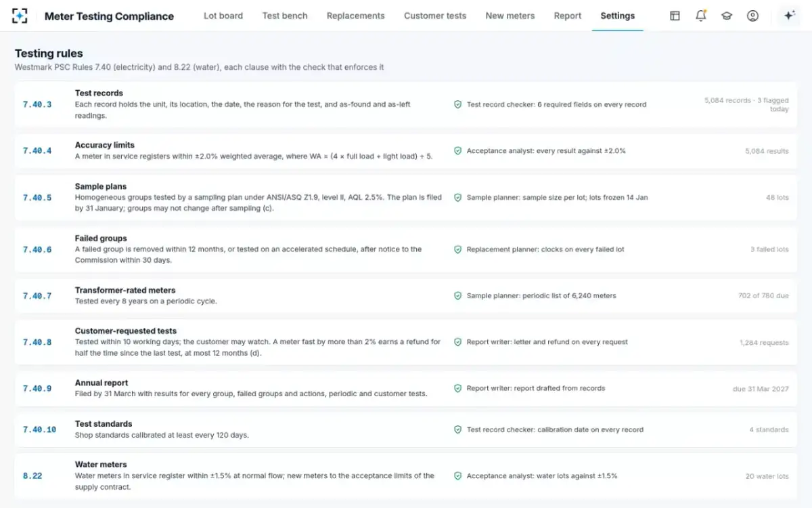Click the '702 of 780 due' value
This screenshot has height=508, width=812.
pos(763,296)
